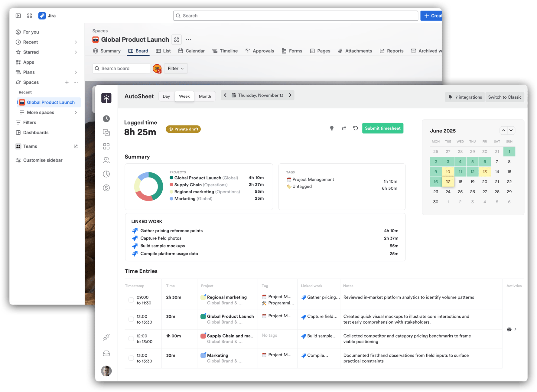
Task: Tick the checkbox on the Marketing time entry
Action: click(131, 358)
